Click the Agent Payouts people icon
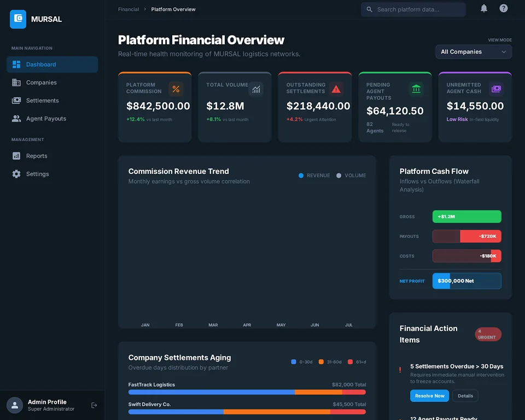The width and height of the screenshot is (525, 420). [16, 119]
